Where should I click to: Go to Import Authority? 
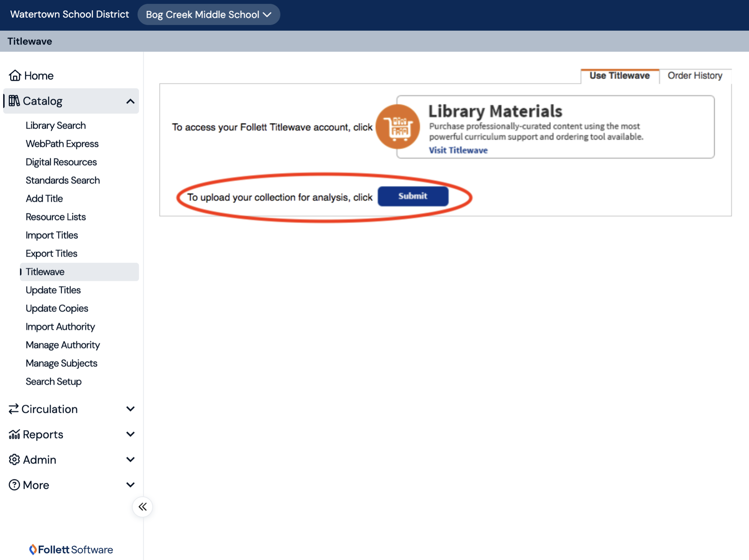coord(60,327)
